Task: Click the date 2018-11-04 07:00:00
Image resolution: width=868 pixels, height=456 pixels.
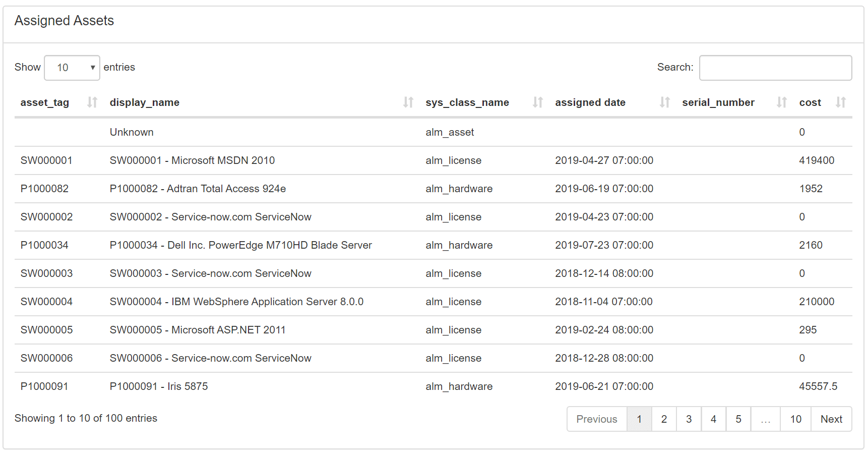Action: coord(604,302)
